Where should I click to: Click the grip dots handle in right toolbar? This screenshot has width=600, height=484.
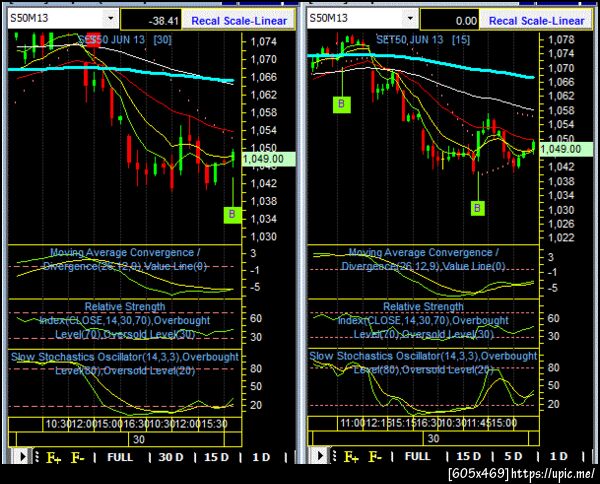(x=335, y=456)
